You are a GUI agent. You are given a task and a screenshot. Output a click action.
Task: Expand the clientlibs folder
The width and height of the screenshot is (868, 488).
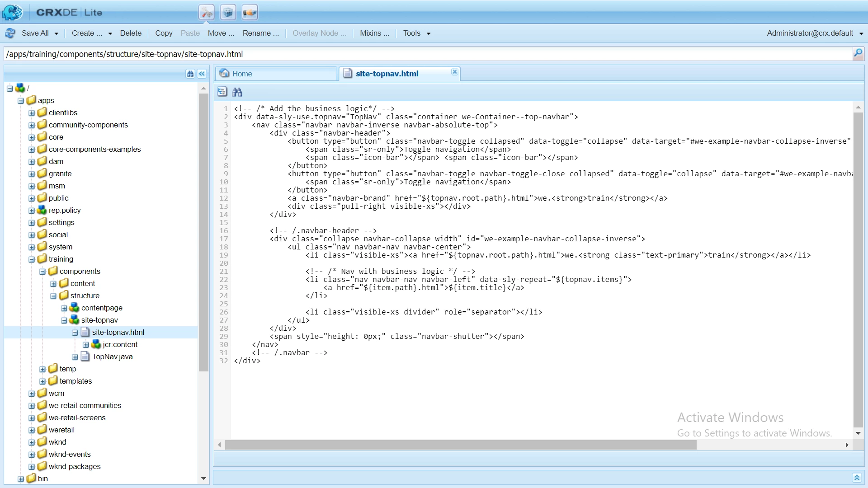pyautogui.click(x=32, y=113)
